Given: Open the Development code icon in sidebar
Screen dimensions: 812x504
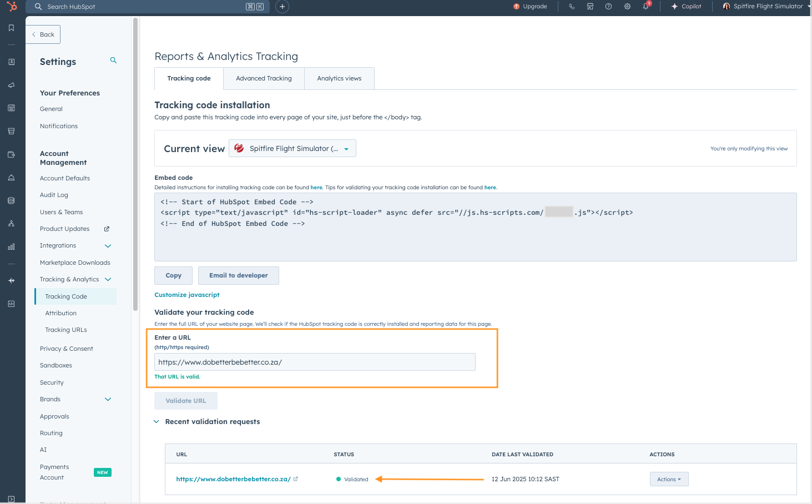Looking at the screenshot, I should pos(11,304).
